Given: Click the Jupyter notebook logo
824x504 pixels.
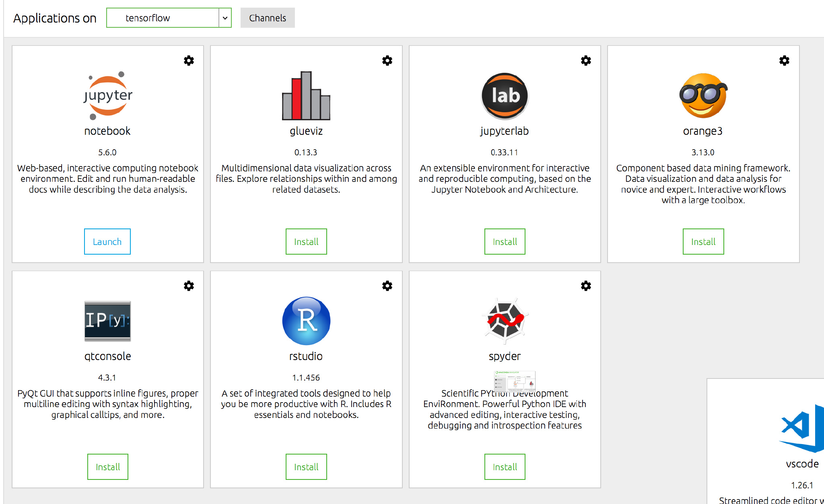Looking at the screenshot, I should [107, 96].
